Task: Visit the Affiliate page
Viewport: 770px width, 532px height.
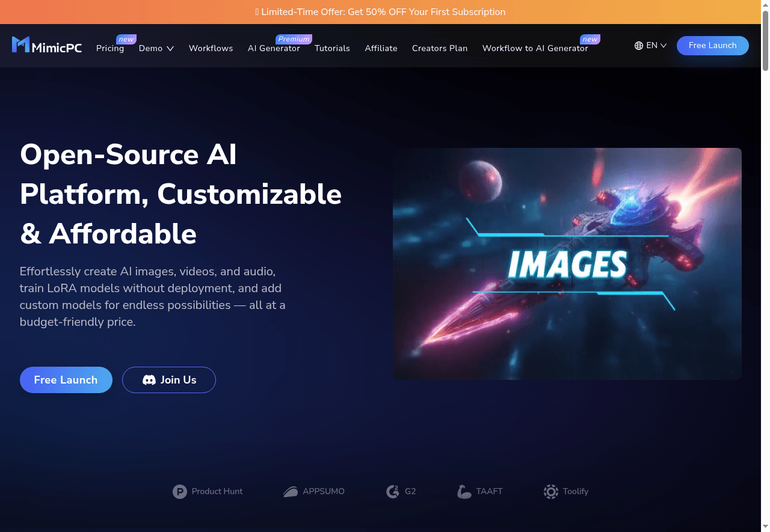Action: pyautogui.click(x=381, y=48)
